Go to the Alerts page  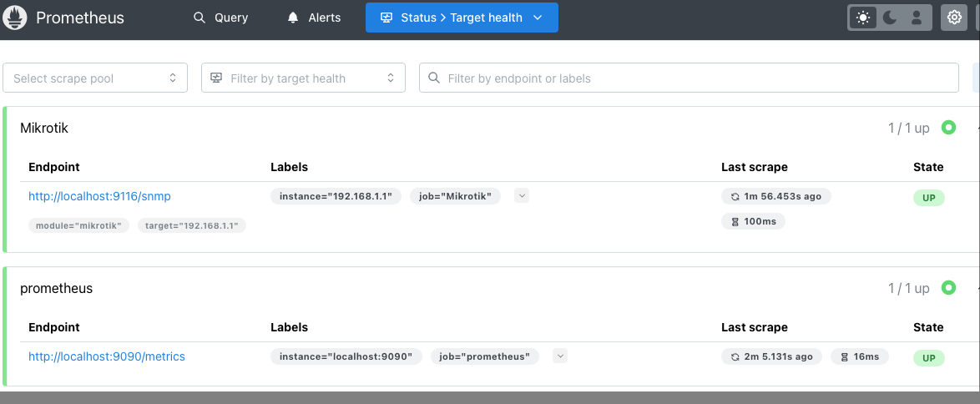point(314,18)
